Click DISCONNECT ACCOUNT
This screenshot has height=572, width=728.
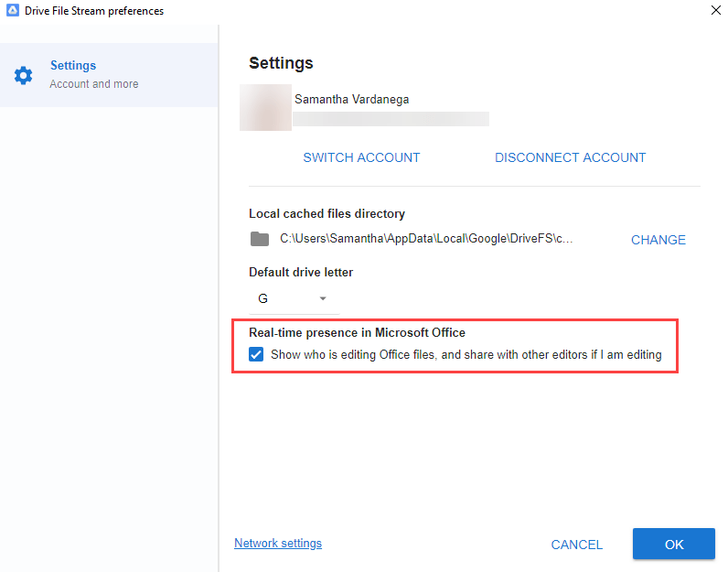(x=570, y=157)
